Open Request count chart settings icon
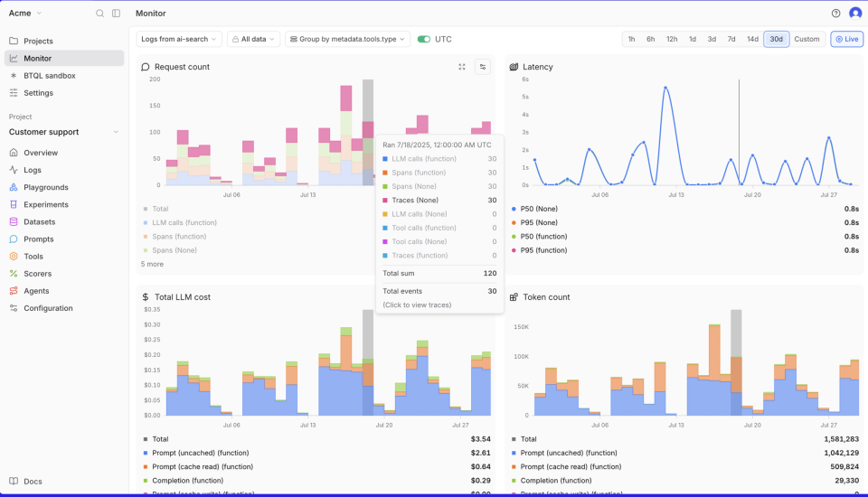This screenshot has height=497, width=868. click(x=483, y=67)
